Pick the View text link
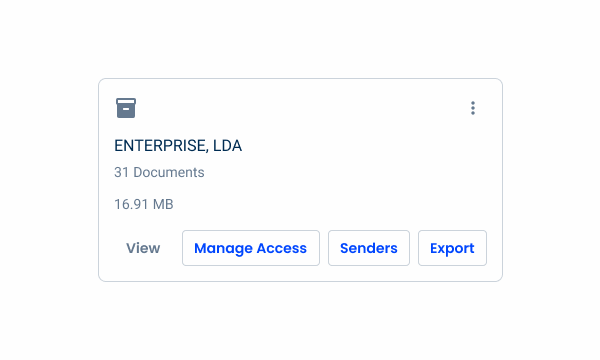Viewport: 600px width, 360px height. 143,248
